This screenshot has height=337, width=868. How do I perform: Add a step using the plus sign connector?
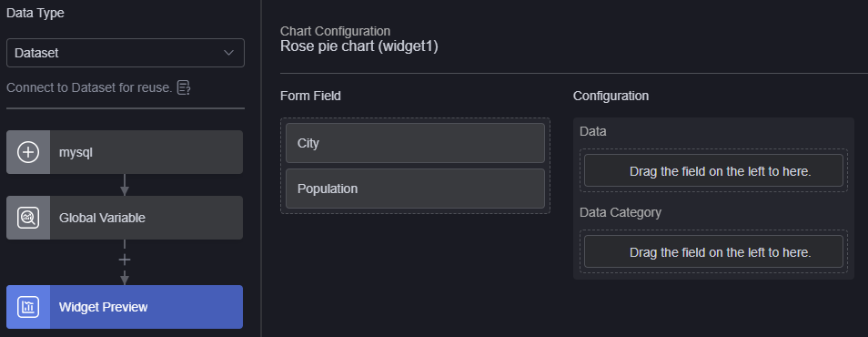[x=125, y=260]
